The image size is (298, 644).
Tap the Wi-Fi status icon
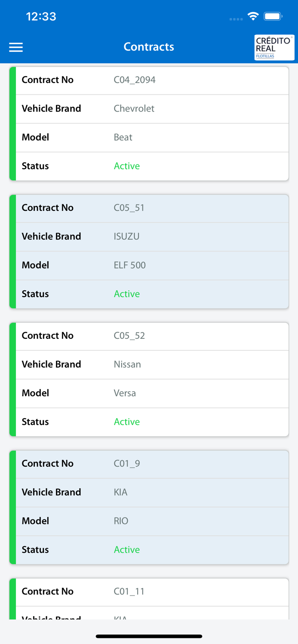coord(253,17)
